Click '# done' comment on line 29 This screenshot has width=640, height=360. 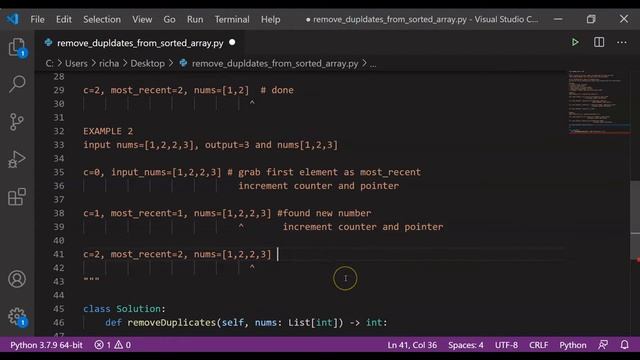point(277,90)
